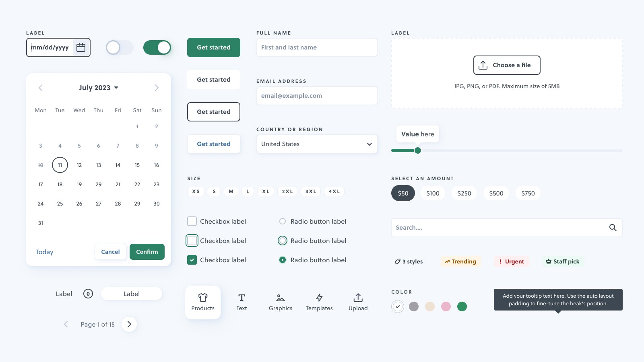Click the Choose a file button
This screenshot has height=362, width=644.
[x=507, y=65]
